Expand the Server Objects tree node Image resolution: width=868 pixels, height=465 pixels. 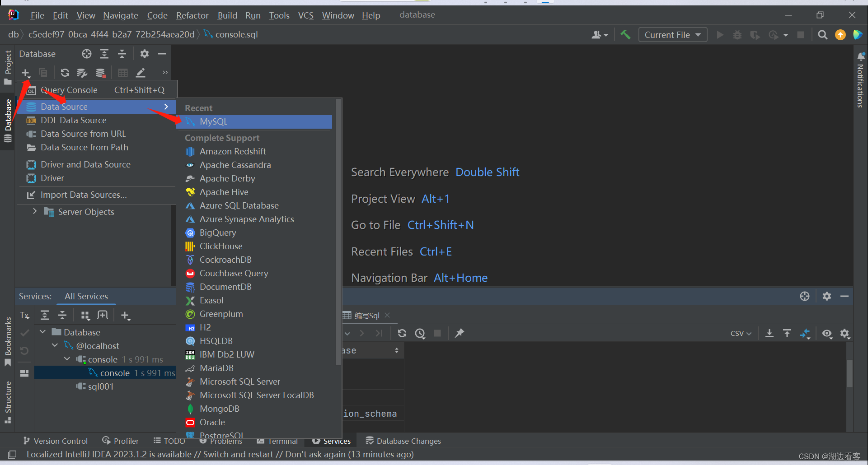35,211
